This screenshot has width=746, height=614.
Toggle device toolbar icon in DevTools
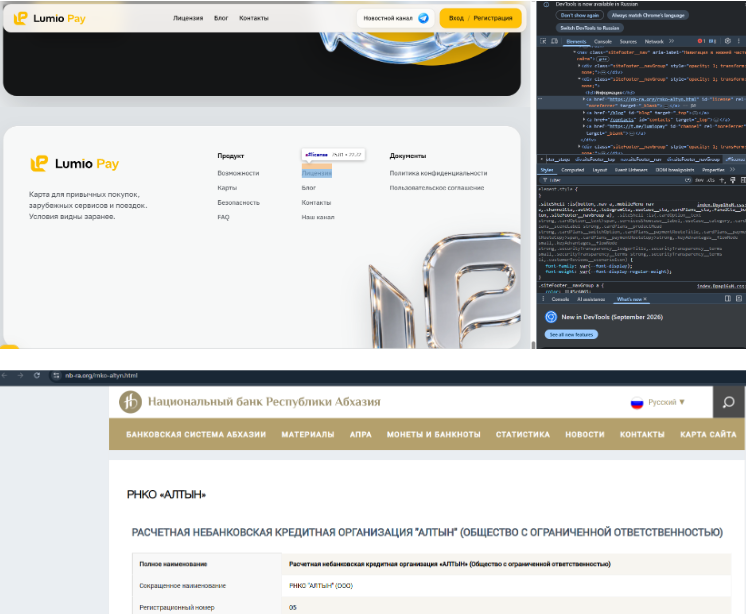point(554,41)
